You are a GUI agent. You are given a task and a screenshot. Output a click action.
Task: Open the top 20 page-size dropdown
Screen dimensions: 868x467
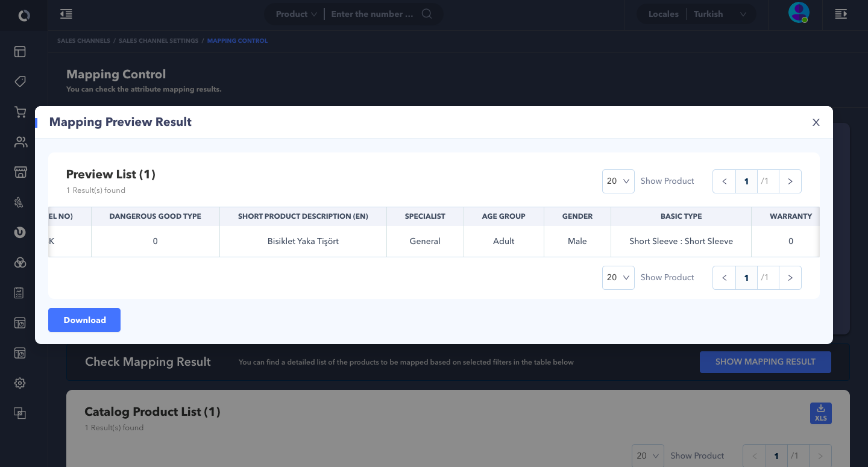[618, 181]
